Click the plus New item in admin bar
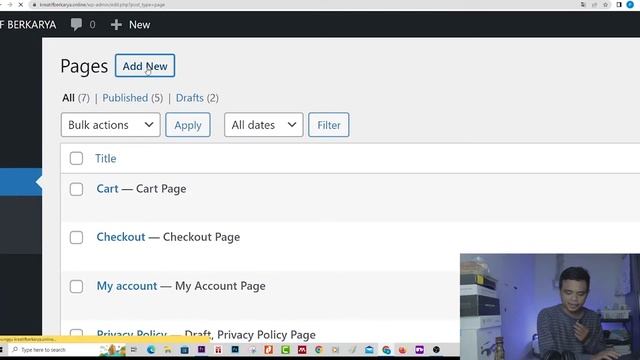Screen dimensions: 640x360 coord(130,24)
